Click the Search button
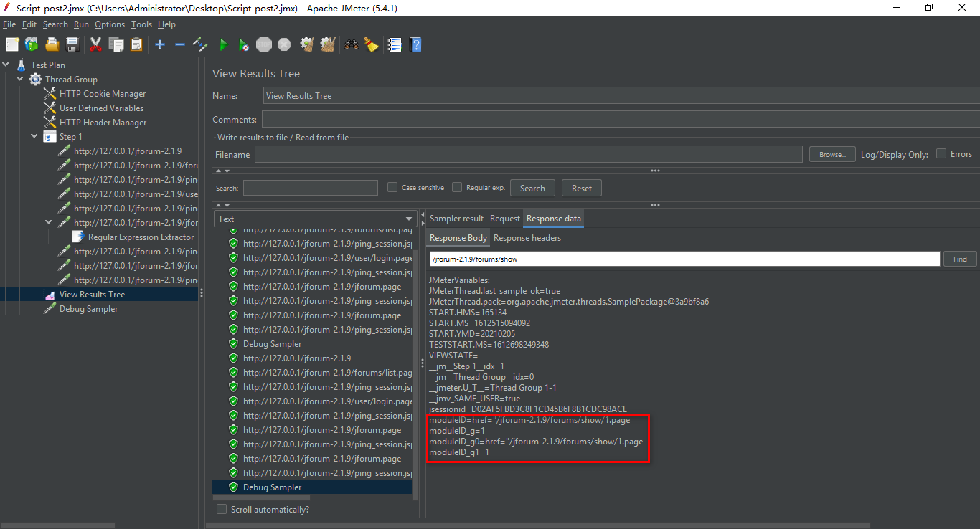The width and height of the screenshot is (980, 529). tap(532, 188)
